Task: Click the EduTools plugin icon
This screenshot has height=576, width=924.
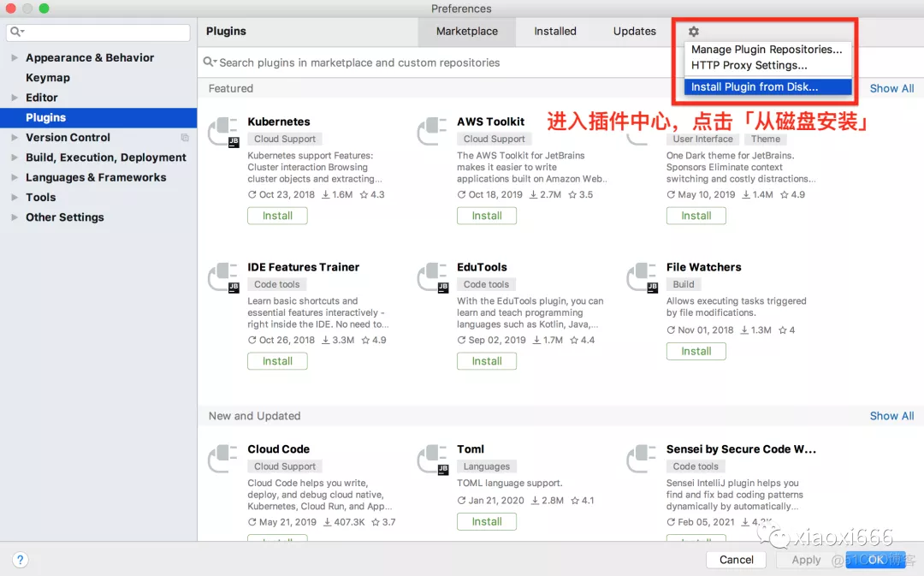Action: click(431, 278)
